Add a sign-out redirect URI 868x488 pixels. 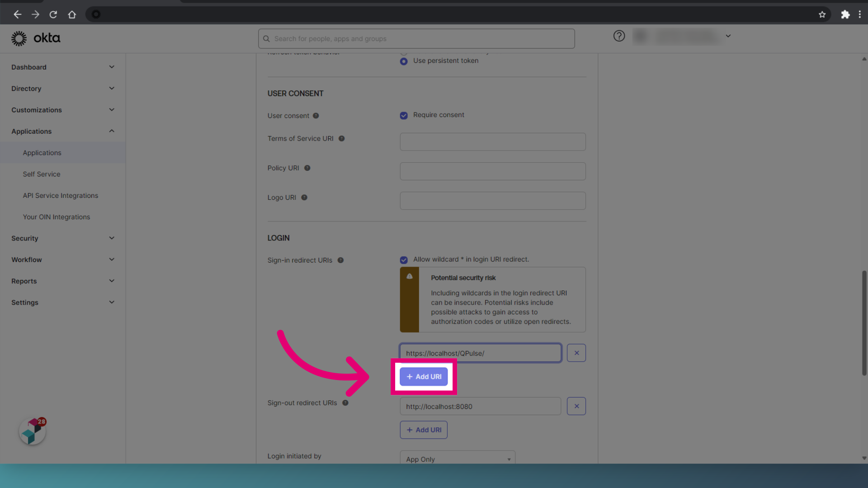pos(424,430)
